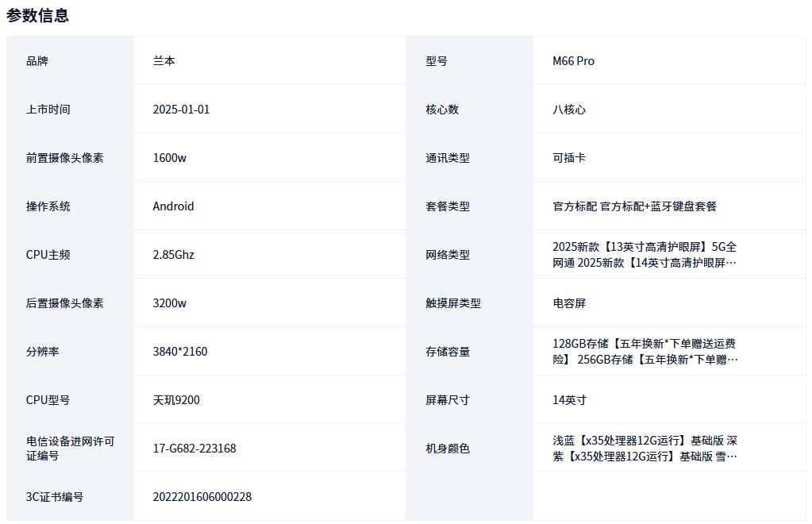Screen dimensions: 812x524
Task: Select the CPU主频 label
Action: click(x=48, y=255)
